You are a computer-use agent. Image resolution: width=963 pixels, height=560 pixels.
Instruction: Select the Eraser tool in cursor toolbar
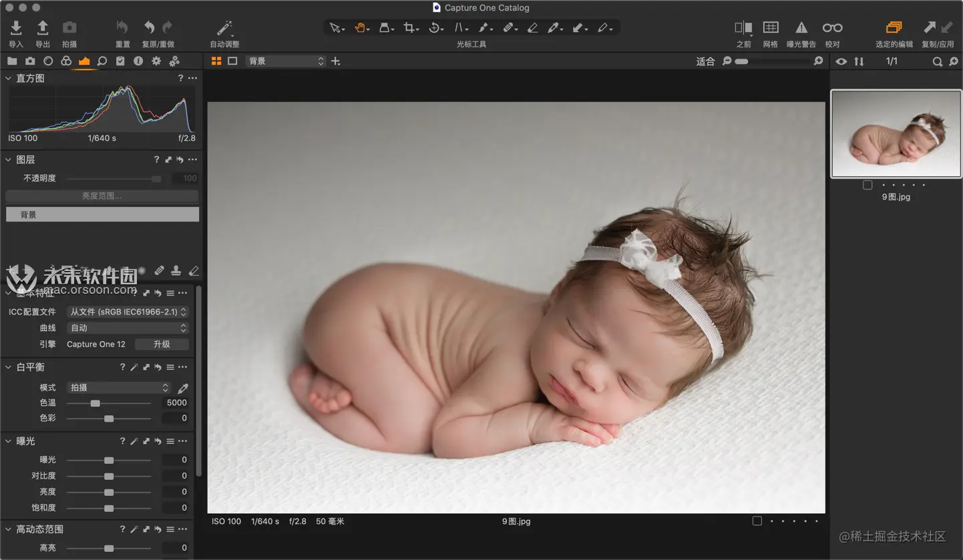[532, 28]
